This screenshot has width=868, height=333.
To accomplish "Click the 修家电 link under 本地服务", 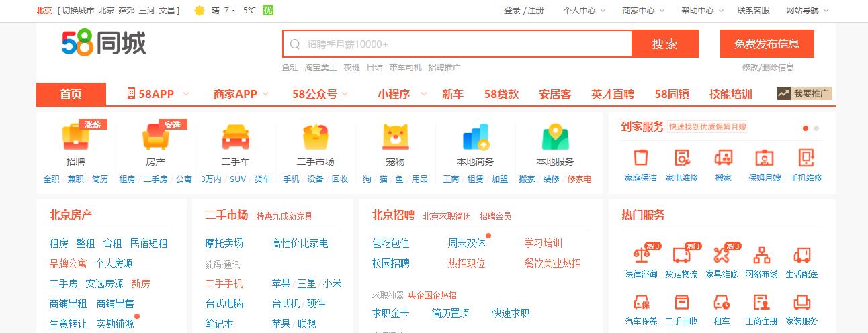I will [579, 179].
